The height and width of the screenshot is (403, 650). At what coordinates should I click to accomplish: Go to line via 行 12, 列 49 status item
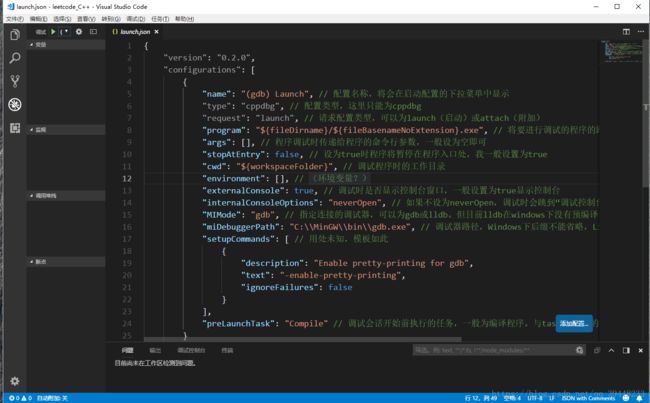point(481,398)
